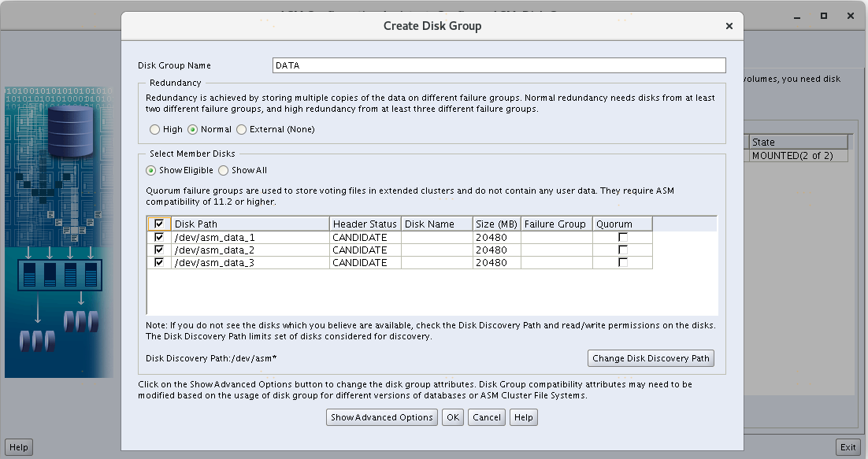Select Show Eligible disks option
This screenshot has height=459, width=868.
click(151, 170)
